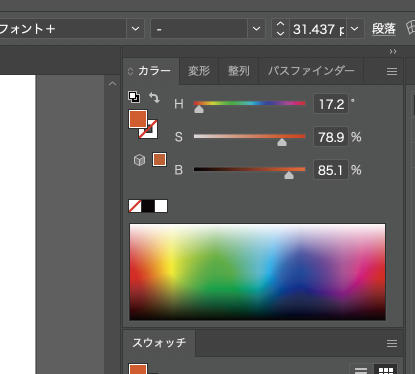Click the Hue value field showing 17.2

click(x=331, y=104)
